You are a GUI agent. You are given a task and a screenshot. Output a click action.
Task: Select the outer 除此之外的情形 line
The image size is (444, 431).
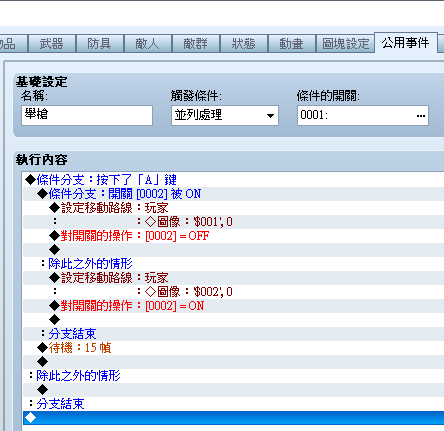click(233, 376)
